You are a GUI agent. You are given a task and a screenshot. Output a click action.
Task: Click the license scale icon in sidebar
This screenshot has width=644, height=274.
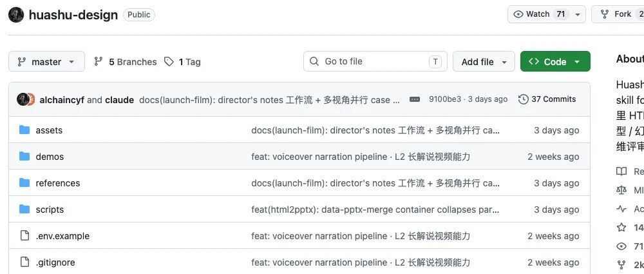(x=621, y=190)
